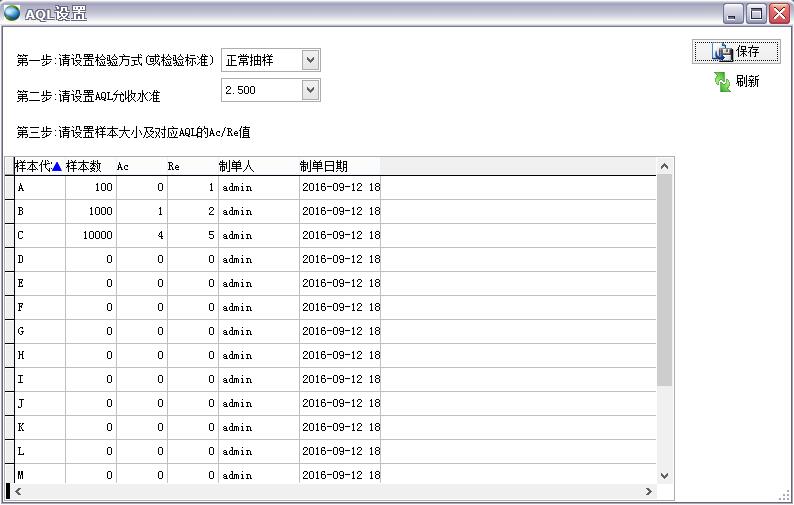794x505 pixels.
Task: Click the vertical scrollbar down arrow
Action: click(664, 475)
